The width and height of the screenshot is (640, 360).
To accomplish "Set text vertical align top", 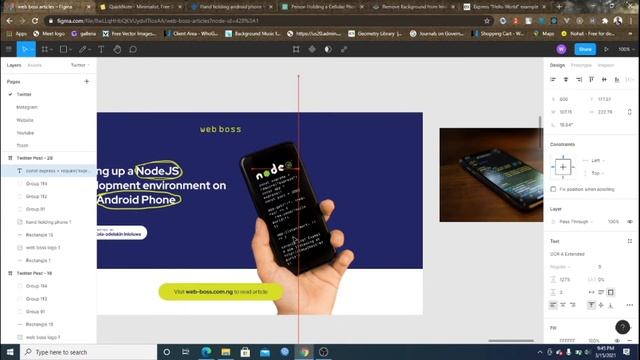I will 591,305.
